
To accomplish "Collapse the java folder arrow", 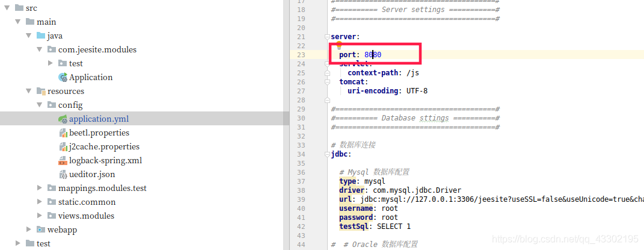I will pyautogui.click(x=29, y=36).
